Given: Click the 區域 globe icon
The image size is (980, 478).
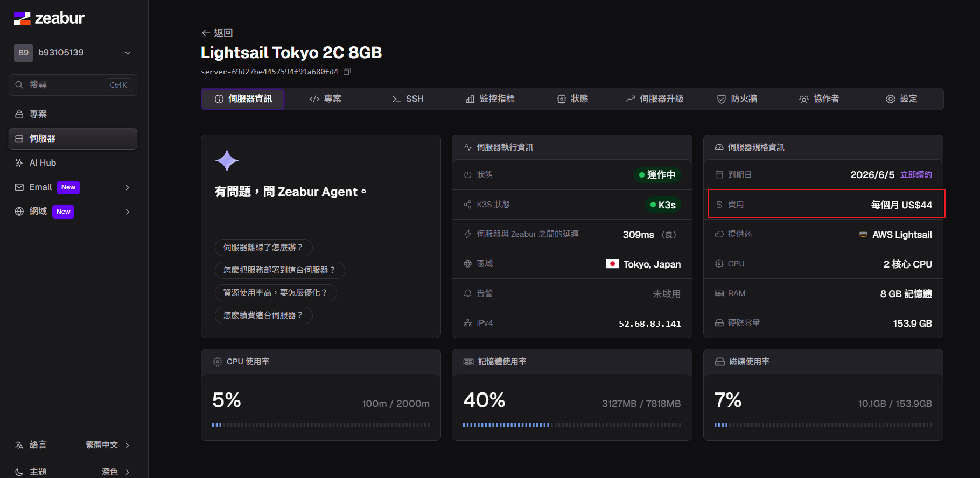Looking at the screenshot, I should [x=468, y=264].
